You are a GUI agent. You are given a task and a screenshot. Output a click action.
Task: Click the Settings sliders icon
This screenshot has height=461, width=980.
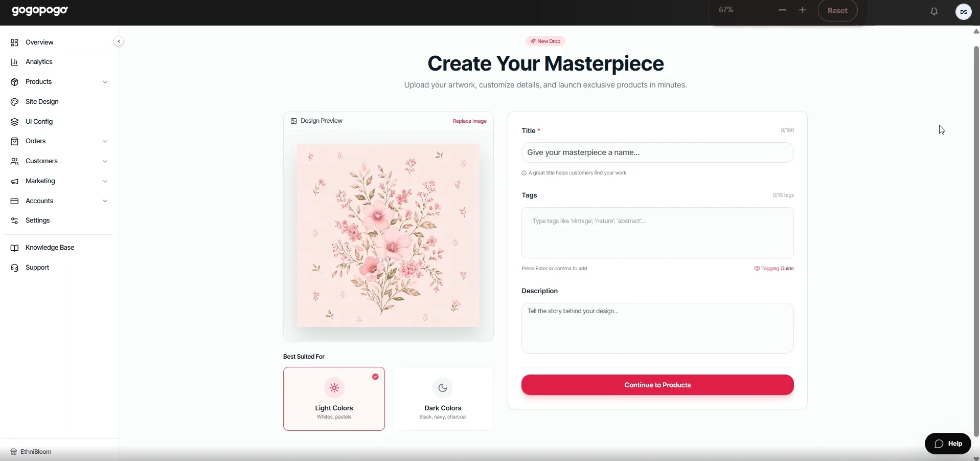[x=14, y=221]
